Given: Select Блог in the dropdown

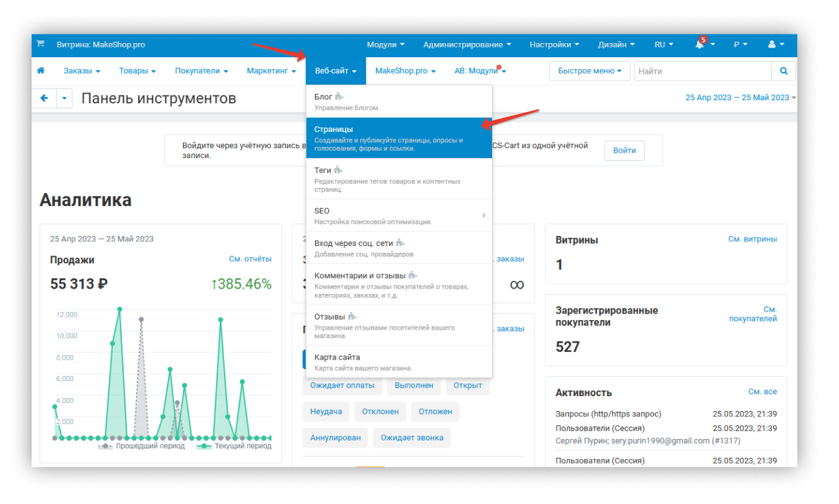Looking at the screenshot, I should tap(399, 101).
